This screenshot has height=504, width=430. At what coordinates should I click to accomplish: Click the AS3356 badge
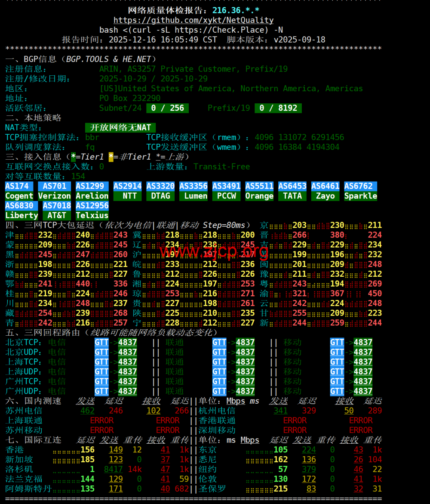pyautogui.click(x=193, y=186)
